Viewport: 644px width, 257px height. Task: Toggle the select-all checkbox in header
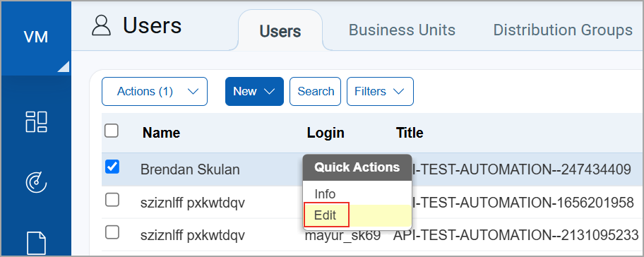[x=112, y=131]
